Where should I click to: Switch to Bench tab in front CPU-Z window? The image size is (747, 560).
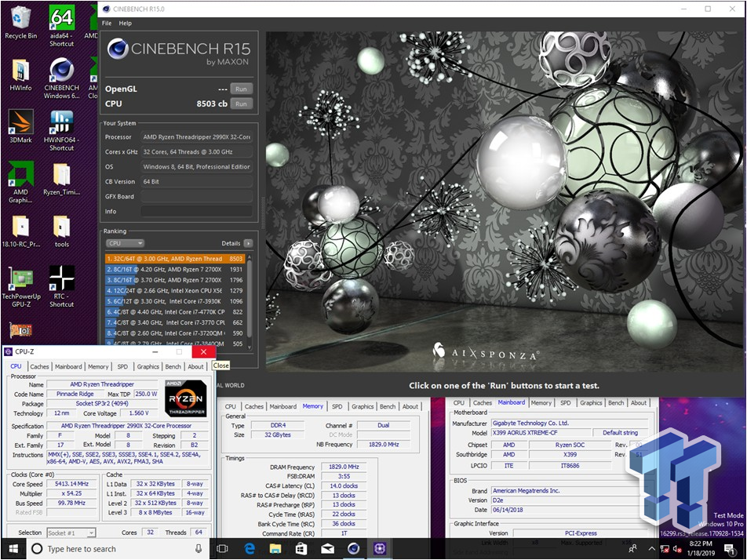tap(173, 367)
